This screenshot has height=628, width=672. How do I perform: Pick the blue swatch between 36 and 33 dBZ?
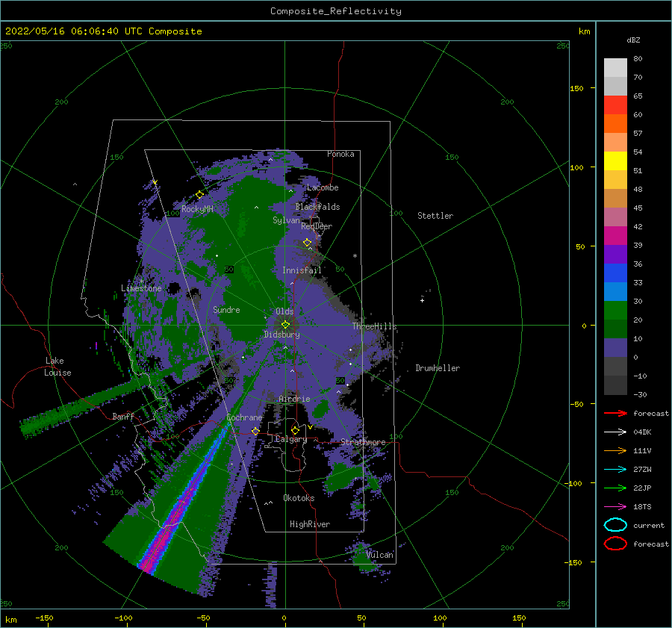coord(615,273)
